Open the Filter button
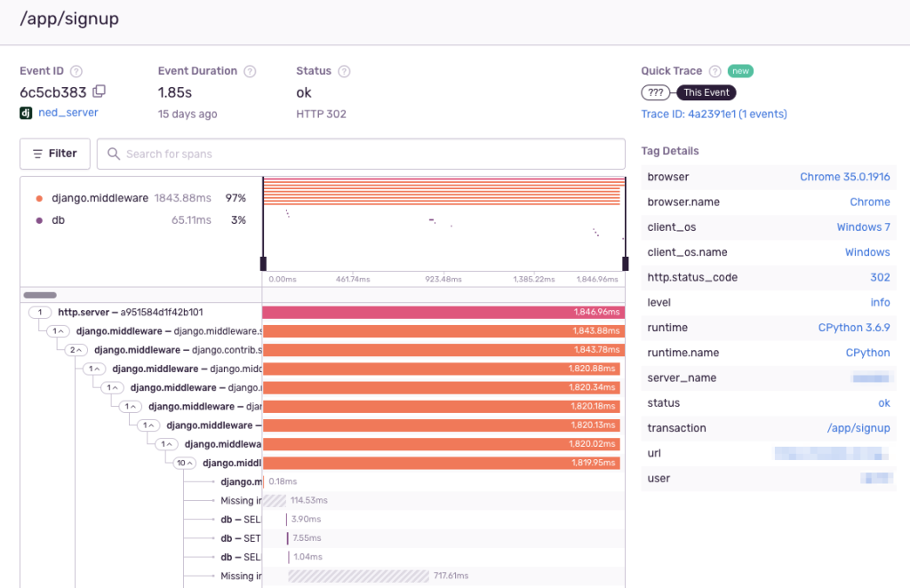 coord(54,154)
